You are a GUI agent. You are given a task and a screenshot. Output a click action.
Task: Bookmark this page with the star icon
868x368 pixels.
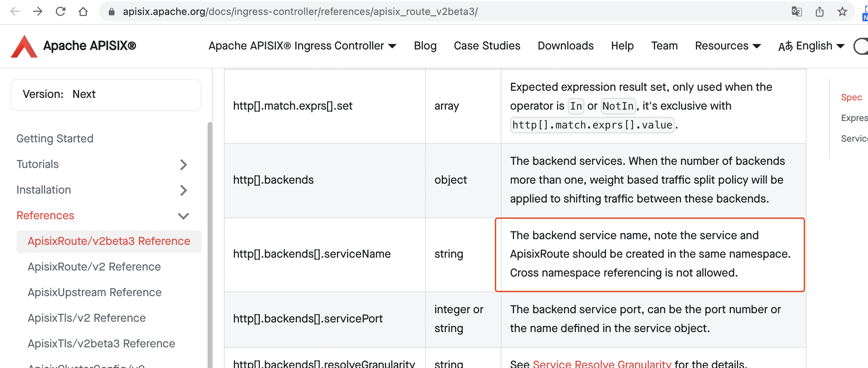[842, 11]
